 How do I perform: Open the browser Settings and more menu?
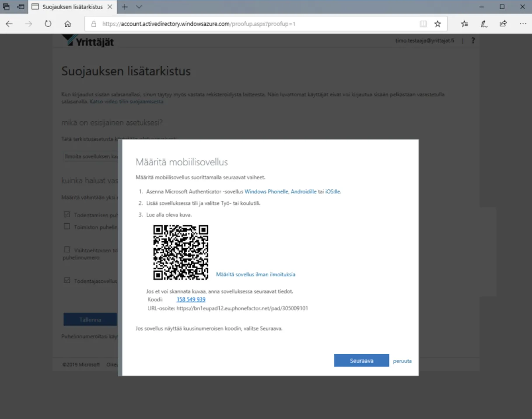pos(523,24)
